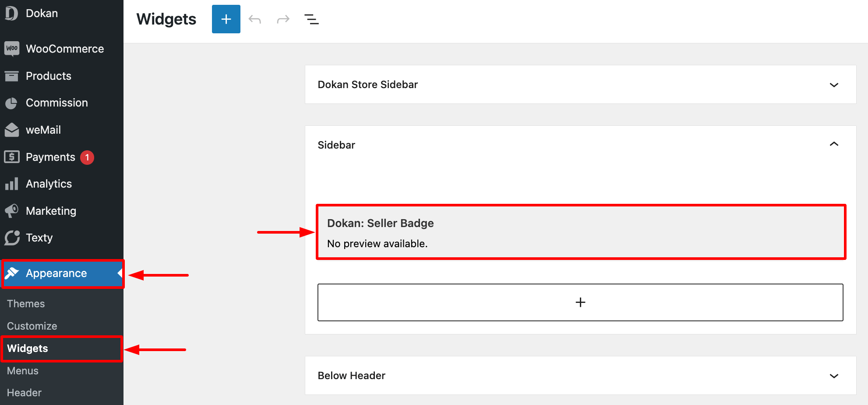Click the Undo arrow icon
The image size is (868, 405).
[x=254, y=19]
